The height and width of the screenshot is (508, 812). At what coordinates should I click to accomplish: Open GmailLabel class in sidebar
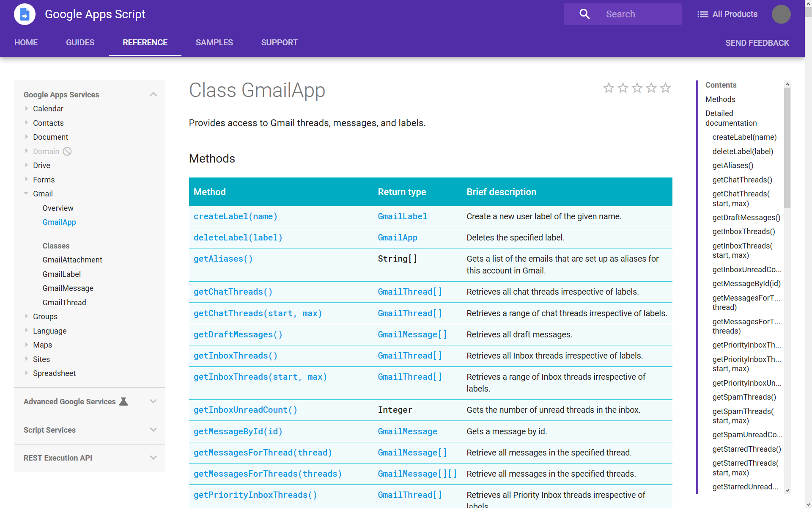click(x=62, y=274)
